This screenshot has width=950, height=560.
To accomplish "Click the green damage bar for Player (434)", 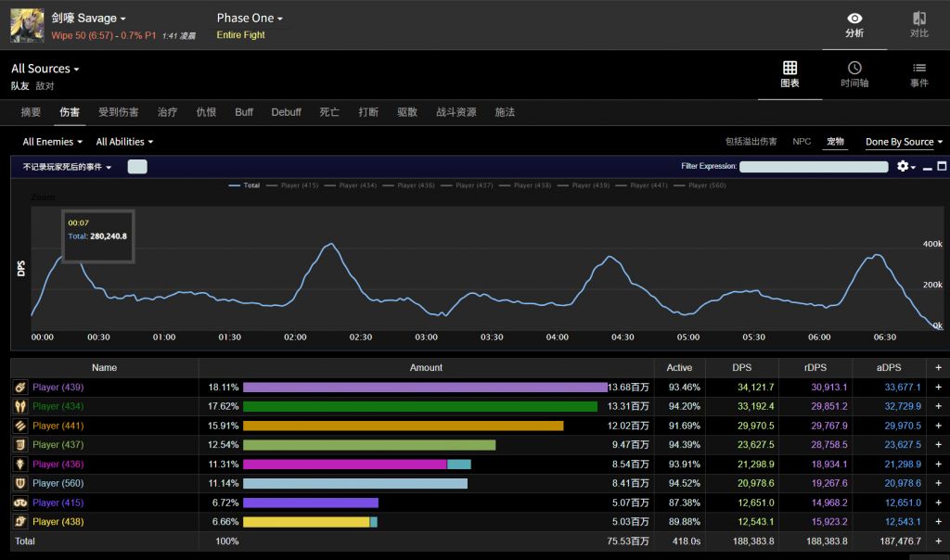I will point(419,406).
